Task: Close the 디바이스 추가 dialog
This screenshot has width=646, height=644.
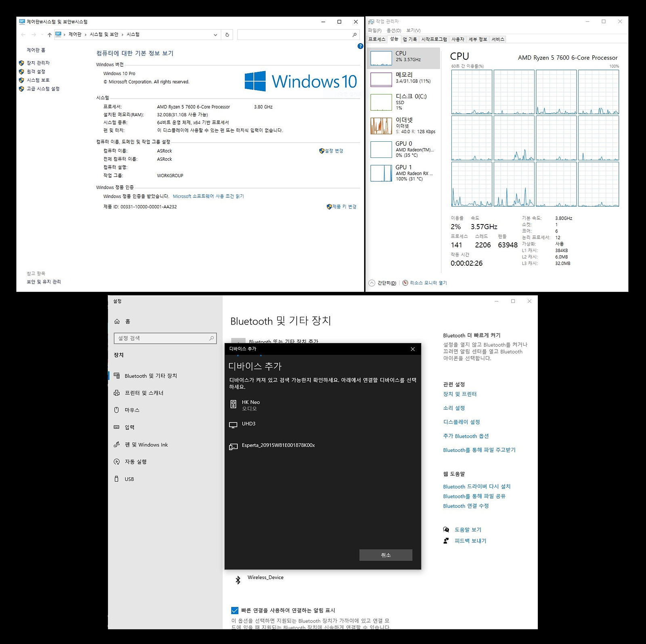Action: click(413, 349)
